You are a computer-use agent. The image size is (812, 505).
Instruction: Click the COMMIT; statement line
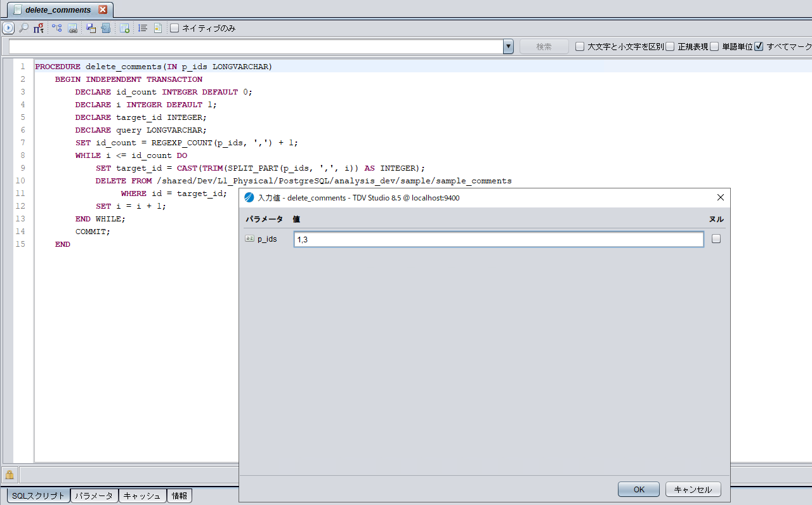click(93, 232)
